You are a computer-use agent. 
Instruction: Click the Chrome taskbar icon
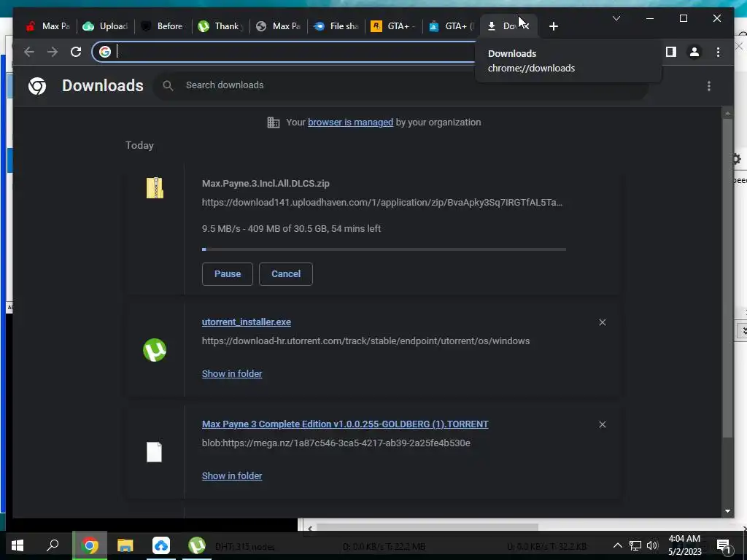90,545
